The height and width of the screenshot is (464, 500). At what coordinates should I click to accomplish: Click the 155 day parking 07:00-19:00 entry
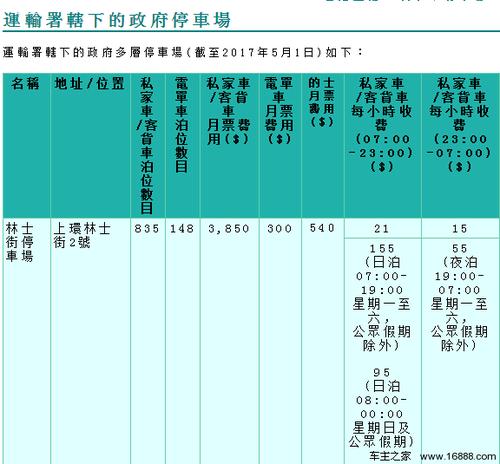tap(382, 297)
